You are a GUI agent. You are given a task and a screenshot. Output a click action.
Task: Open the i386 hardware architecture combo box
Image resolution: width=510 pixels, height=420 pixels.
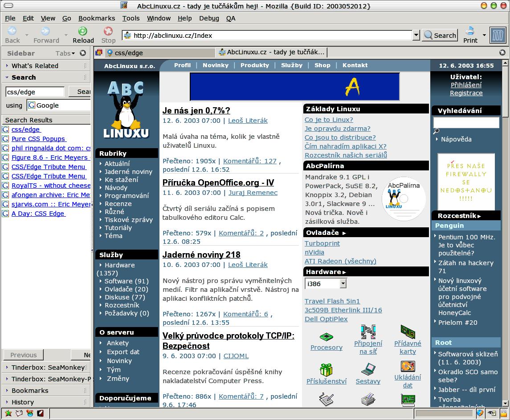(x=326, y=283)
